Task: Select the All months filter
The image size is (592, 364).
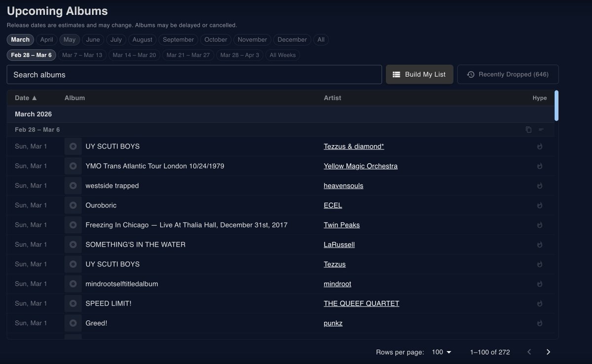Action: click(321, 39)
